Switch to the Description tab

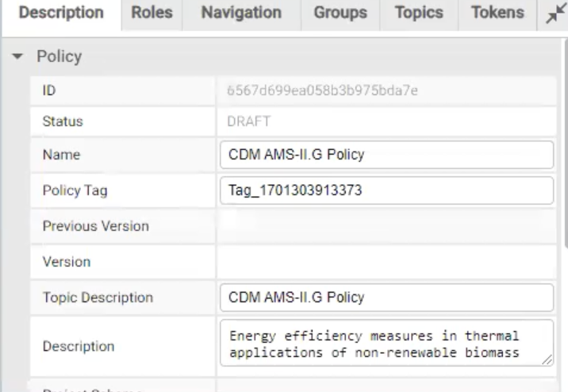click(x=61, y=13)
